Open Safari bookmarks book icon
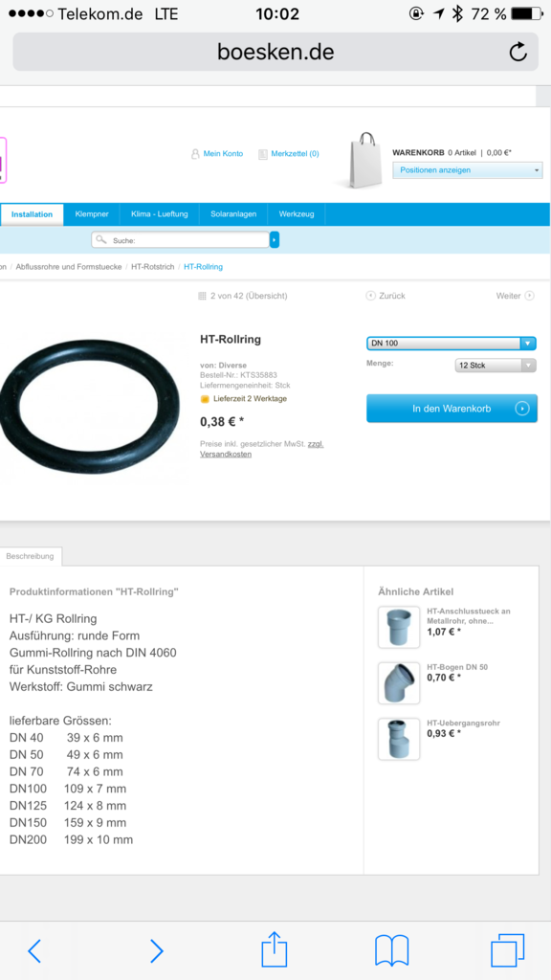 391,950
